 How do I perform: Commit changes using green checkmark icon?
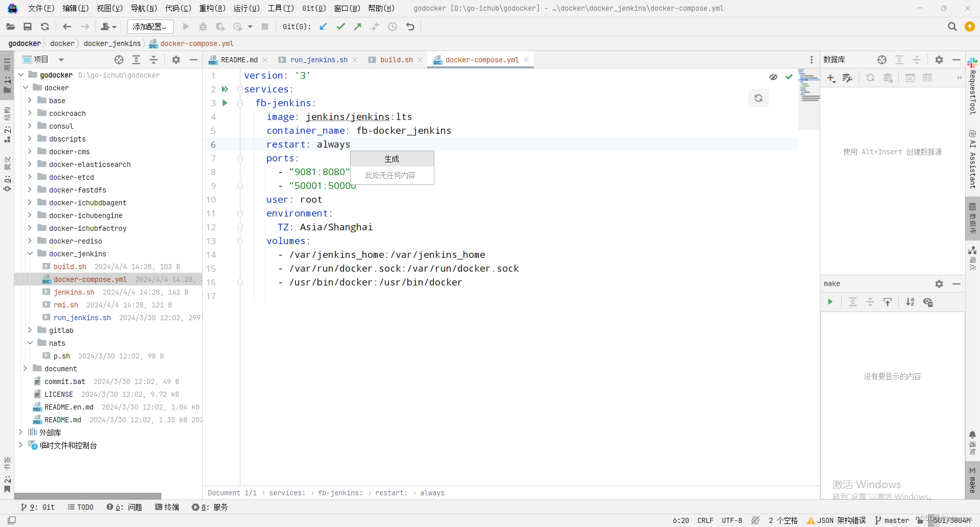[340, 27]
